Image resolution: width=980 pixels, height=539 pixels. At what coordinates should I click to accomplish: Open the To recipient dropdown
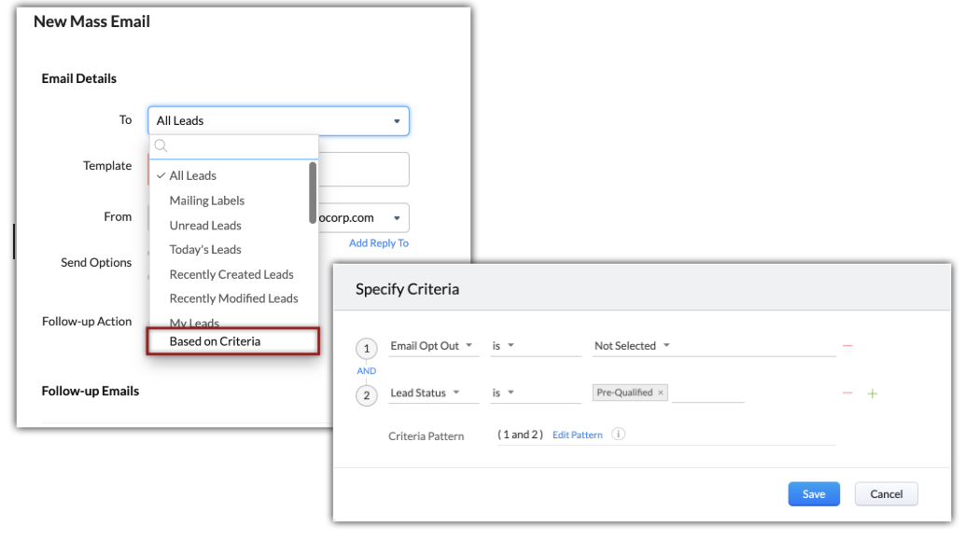(x=278, y=121)
